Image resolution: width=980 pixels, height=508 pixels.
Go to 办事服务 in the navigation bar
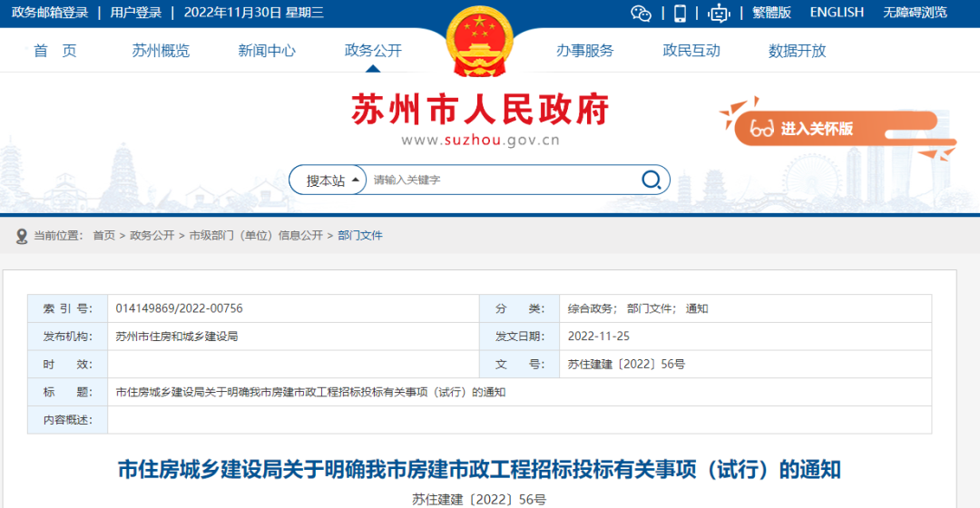(585, 51)
